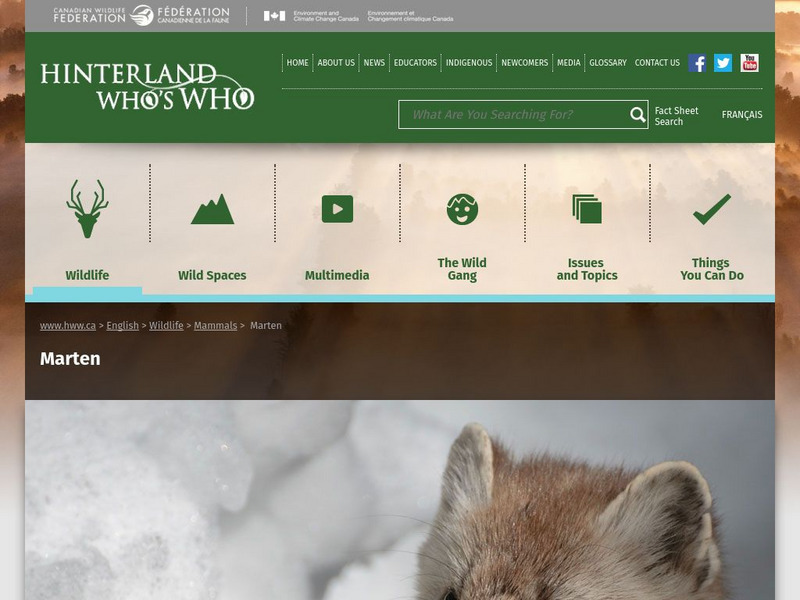Viewport: 800px width, 600px height.
Task: Click the Issues and Topics stacked pages icon
Action: (x=587, y=209)
